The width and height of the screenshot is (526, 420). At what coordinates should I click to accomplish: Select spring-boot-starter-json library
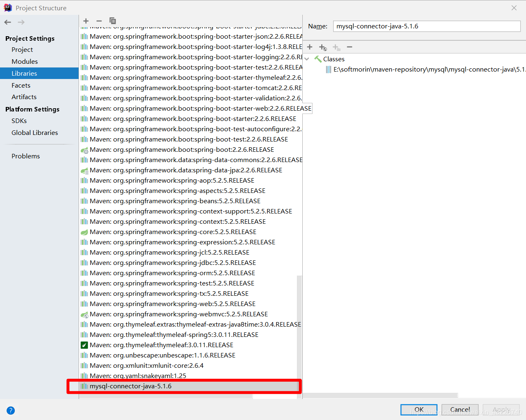190,37
